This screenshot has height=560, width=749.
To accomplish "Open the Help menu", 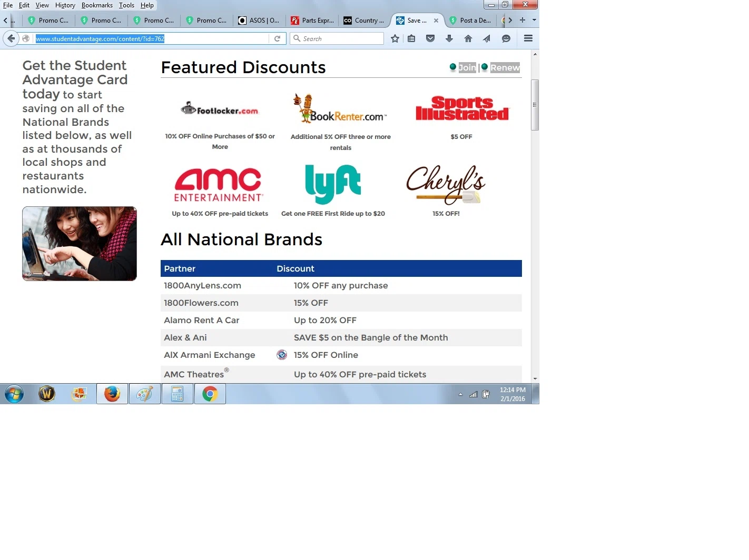I will (147, 5).
